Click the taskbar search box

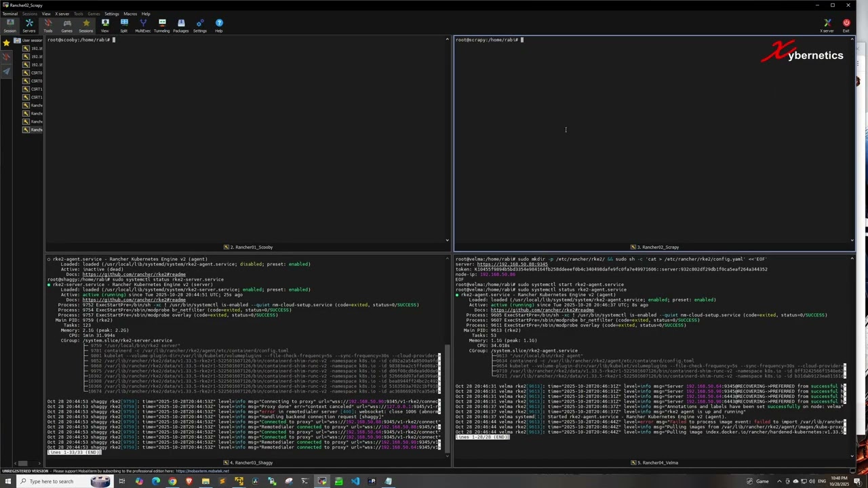pyautogui.click(x=64, y=481)
